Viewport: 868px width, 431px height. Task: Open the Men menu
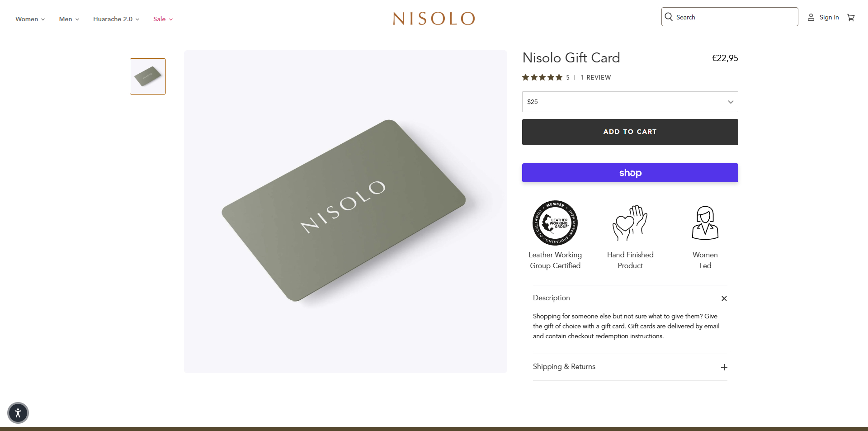click(66, 19)
